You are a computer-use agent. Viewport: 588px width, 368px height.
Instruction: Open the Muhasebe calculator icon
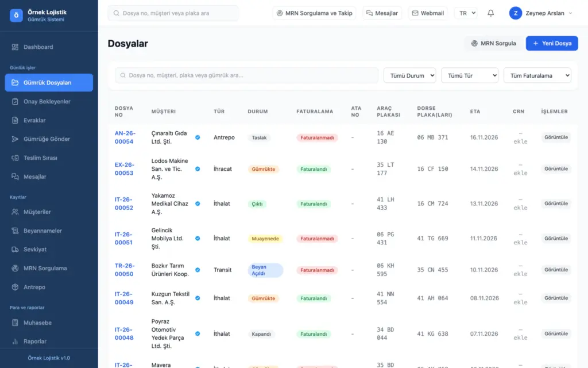(15, 323)
